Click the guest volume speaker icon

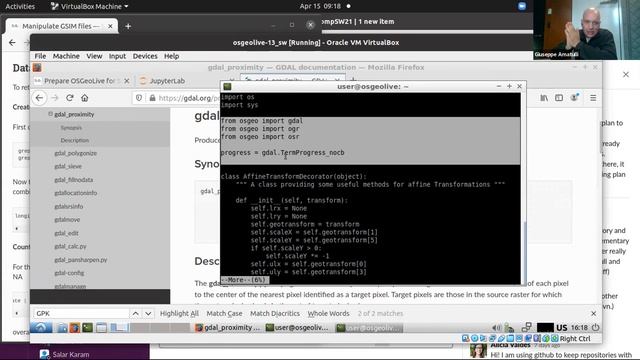(496, 327)
